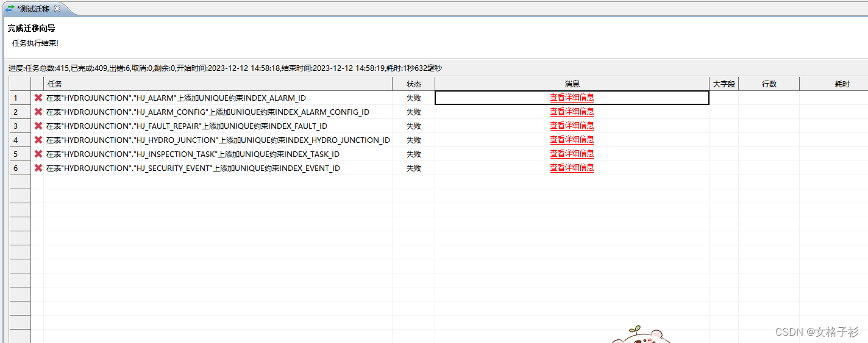
Task: Select task text for INDEX_FAULT_ID constraint
Action: (x=187, y=126)
